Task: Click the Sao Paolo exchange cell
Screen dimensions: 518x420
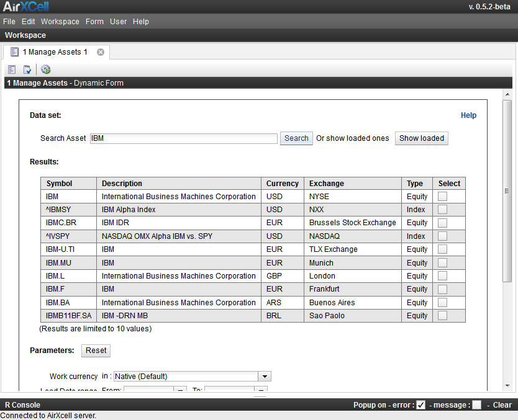Action: click(353, 316)
